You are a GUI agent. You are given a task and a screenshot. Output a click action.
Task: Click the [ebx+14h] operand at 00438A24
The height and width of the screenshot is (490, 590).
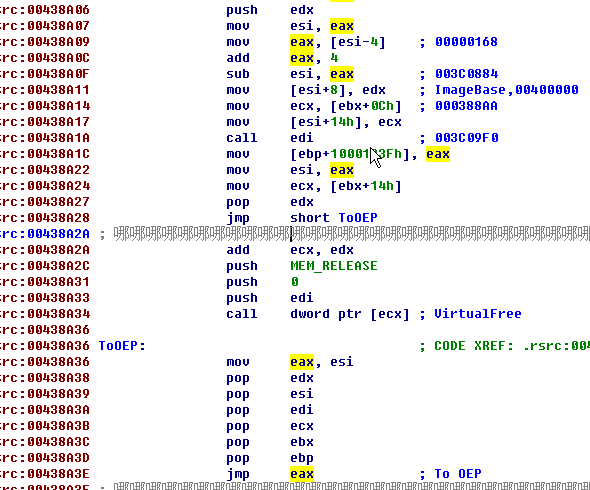[x=366, y=186]
